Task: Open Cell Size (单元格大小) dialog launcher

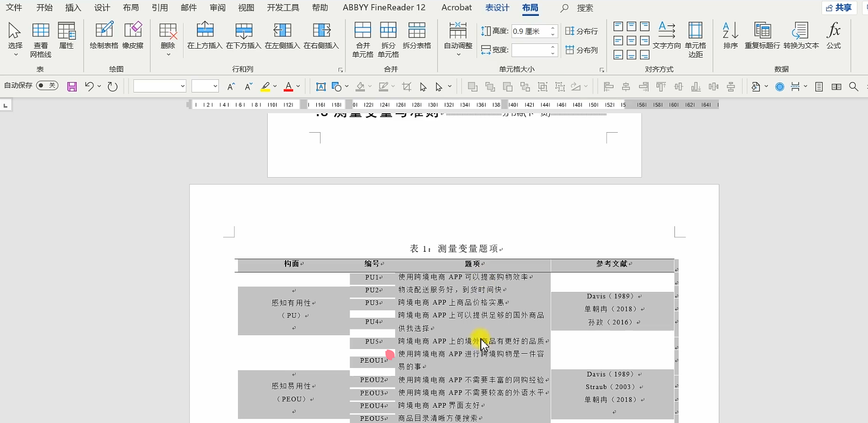Action: click(x=602, y=70)
